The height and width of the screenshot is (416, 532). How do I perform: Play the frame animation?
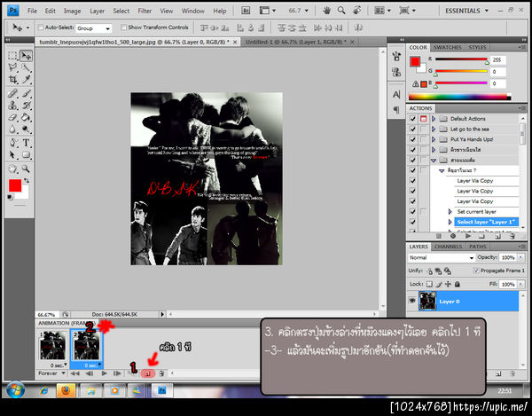[104, 373]
